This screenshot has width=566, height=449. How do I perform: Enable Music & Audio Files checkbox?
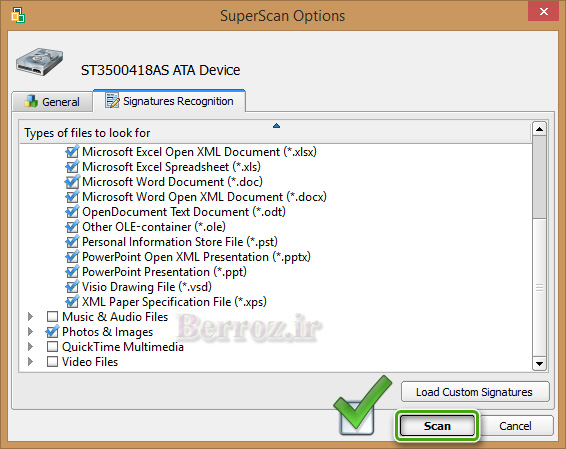tap(52, 317)
